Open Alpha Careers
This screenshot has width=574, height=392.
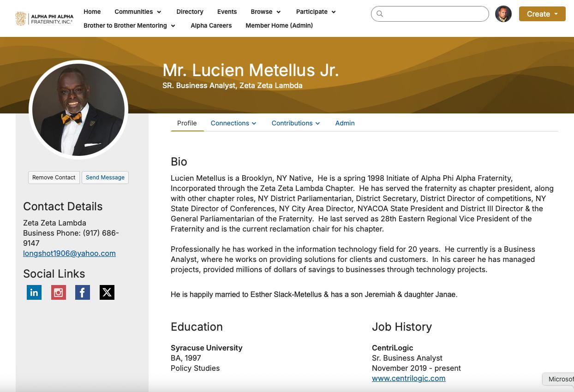point(211,26)
